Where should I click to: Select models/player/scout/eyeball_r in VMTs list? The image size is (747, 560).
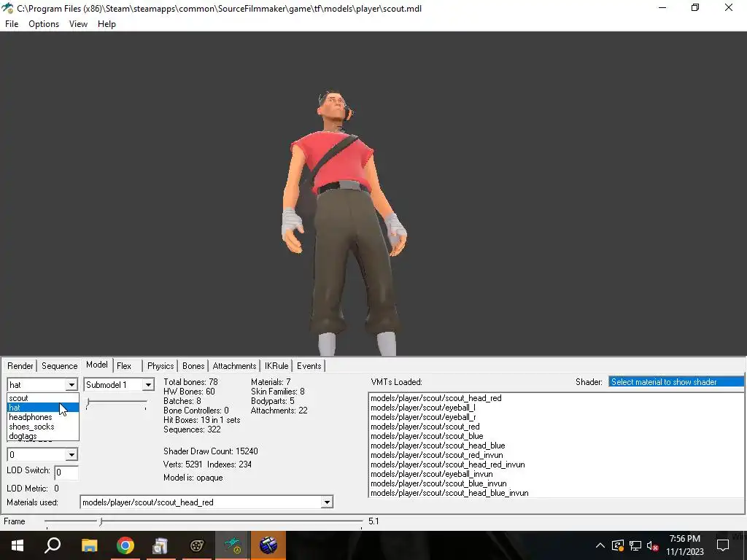tap(423, 417)
